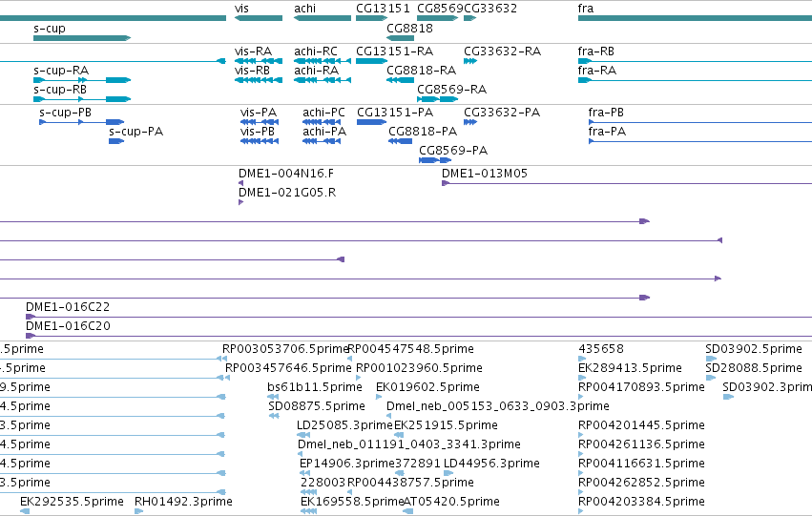Screen dimensions: 812x516
Task: Select the RP003457646.5prime EST label
Action: 288,368
